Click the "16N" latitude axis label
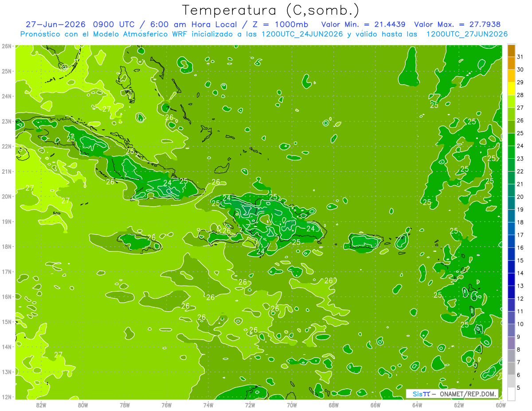This screenshot has width=532, height=411. (x=7, y=297)
